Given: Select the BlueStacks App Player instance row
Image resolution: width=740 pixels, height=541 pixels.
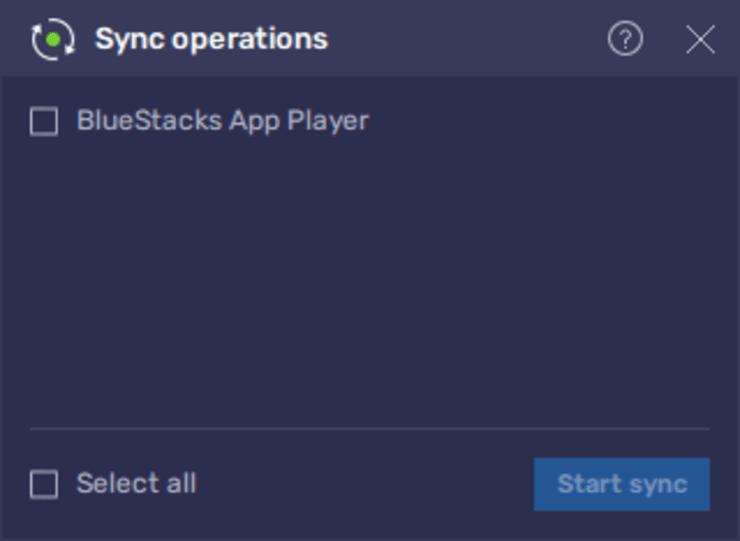Looking at the screenshot, I should (370, 121).
